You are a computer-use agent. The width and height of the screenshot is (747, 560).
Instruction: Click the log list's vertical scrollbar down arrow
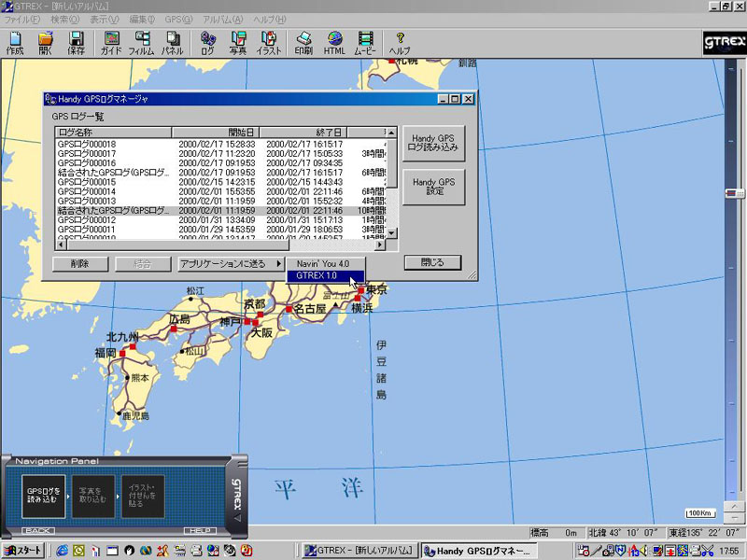392,234
